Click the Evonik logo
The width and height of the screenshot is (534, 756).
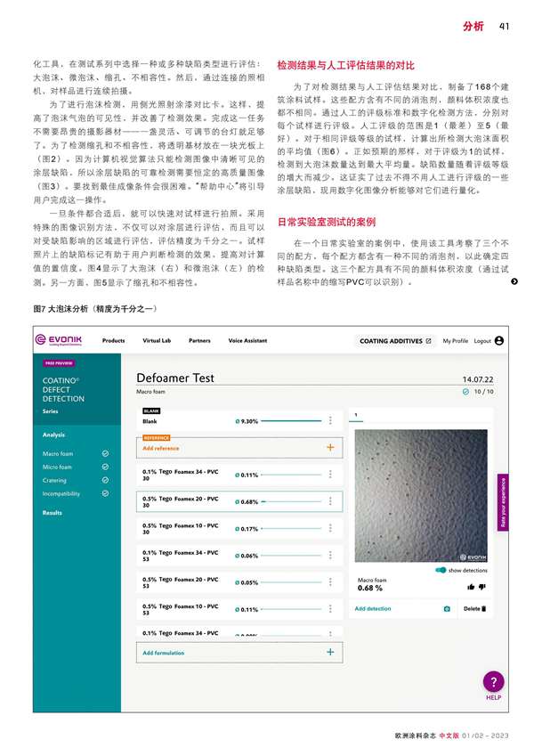[x=60, y=340]
